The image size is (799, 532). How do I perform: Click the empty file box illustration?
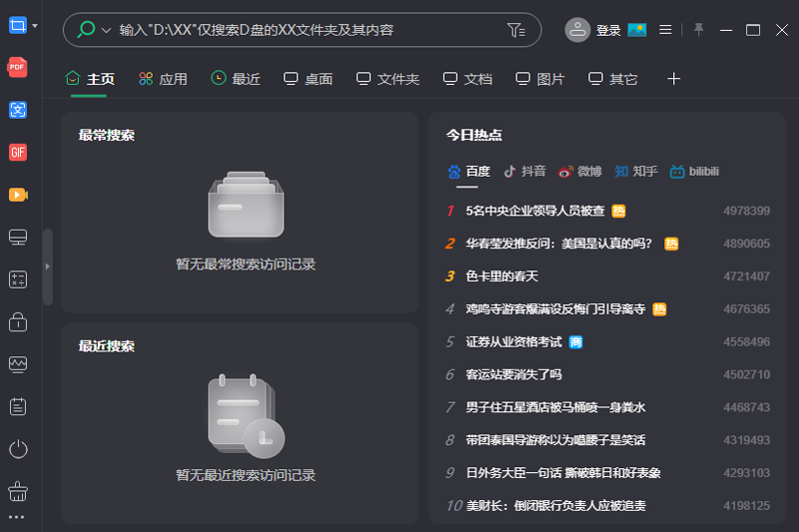246,205
